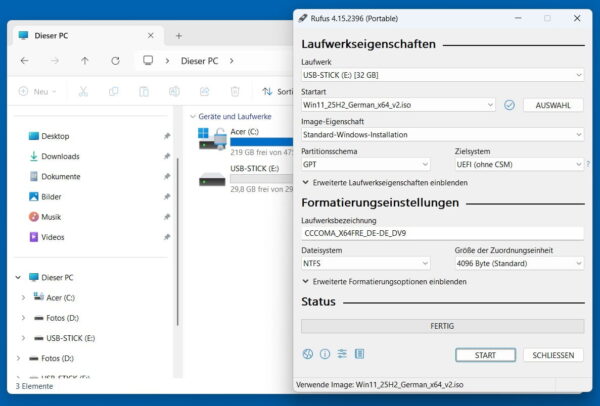Go forward in Explorer window

click(x=55, y=61)
